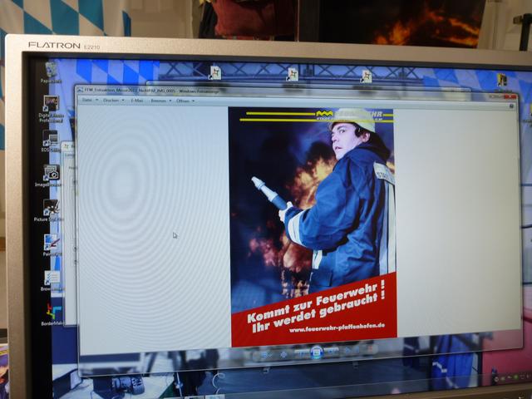Go to the previous photo
Image resolution: width=532 pixels, height=399 pixels.
(x=300, y=352)
